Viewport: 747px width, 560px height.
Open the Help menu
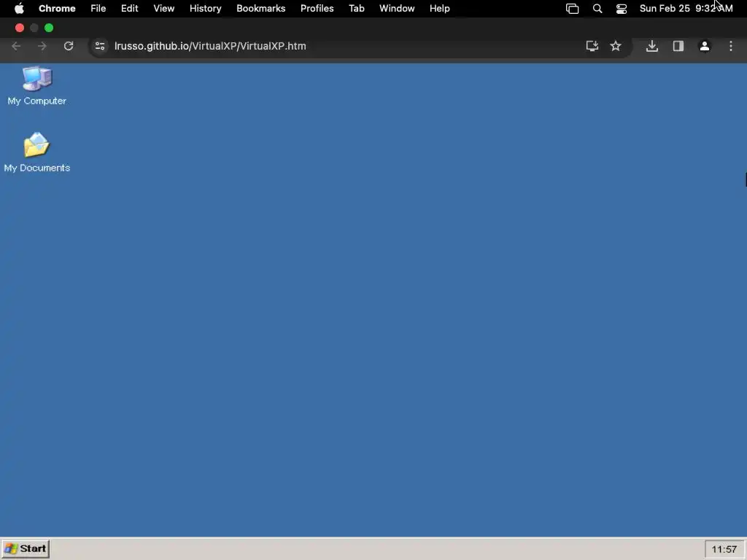pyautogui.click(x=439, y=9)
